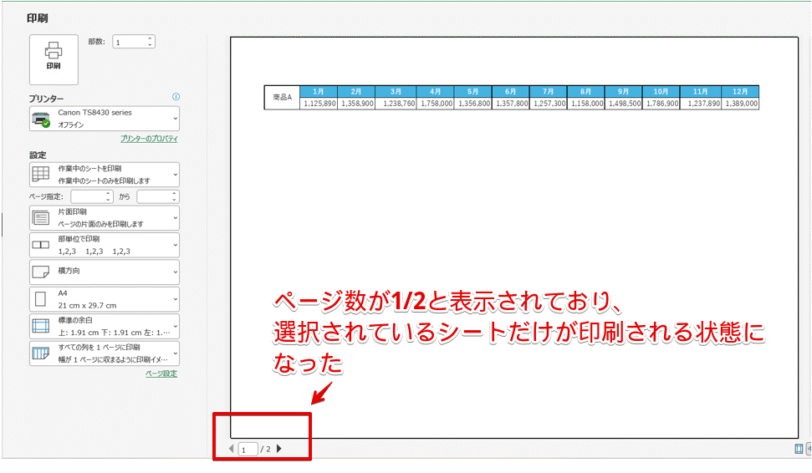
Task: Toggle the show margins icon at bottom right
Action: click(x=799, y=449)
